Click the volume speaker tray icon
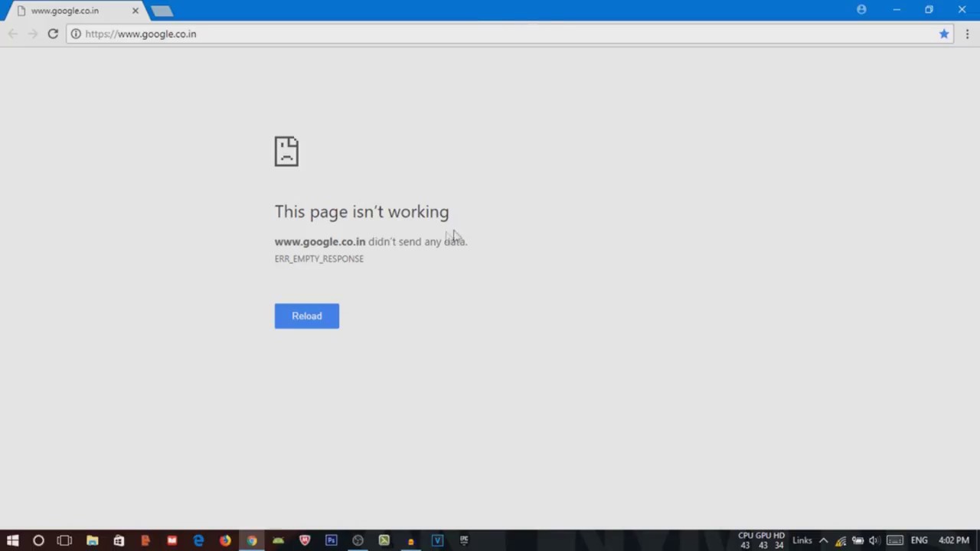The width and height of the screenshot is (980, 551). click(874, 540)
